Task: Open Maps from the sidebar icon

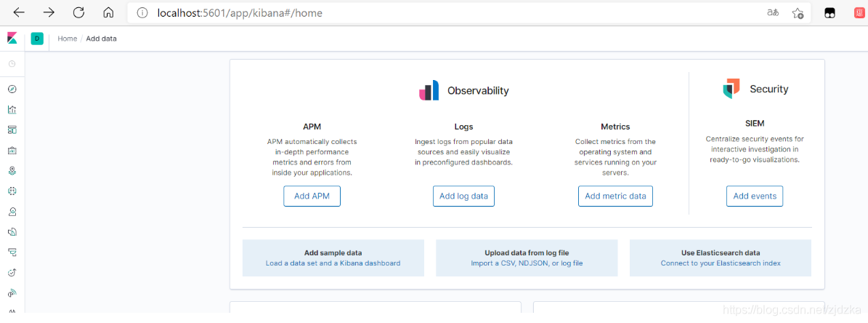Action: coord(12,171)
